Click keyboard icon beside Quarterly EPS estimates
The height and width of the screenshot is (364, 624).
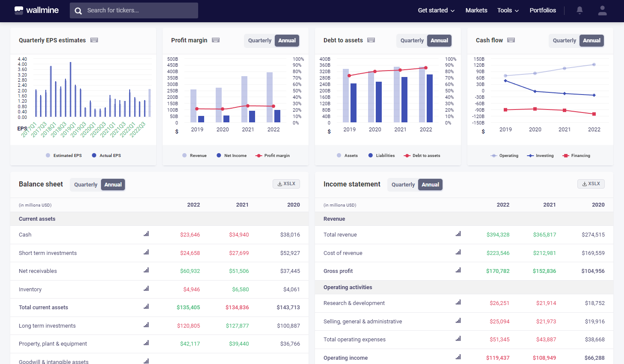94,40
